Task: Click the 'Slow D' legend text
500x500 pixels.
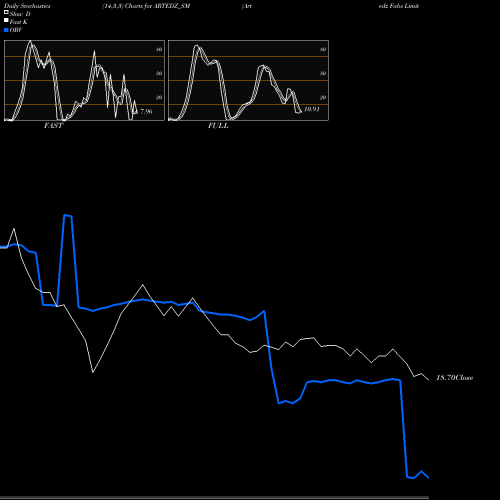Action: (20, 14)
